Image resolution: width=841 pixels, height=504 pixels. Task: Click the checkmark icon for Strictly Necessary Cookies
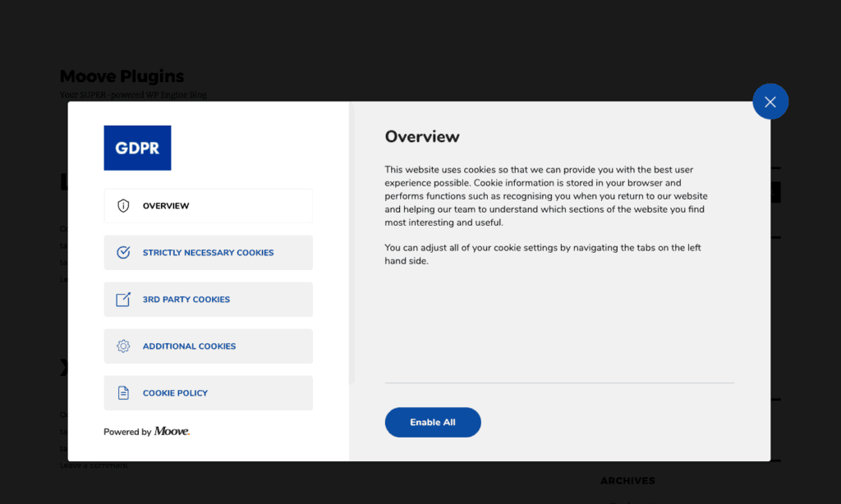[123, 253]
